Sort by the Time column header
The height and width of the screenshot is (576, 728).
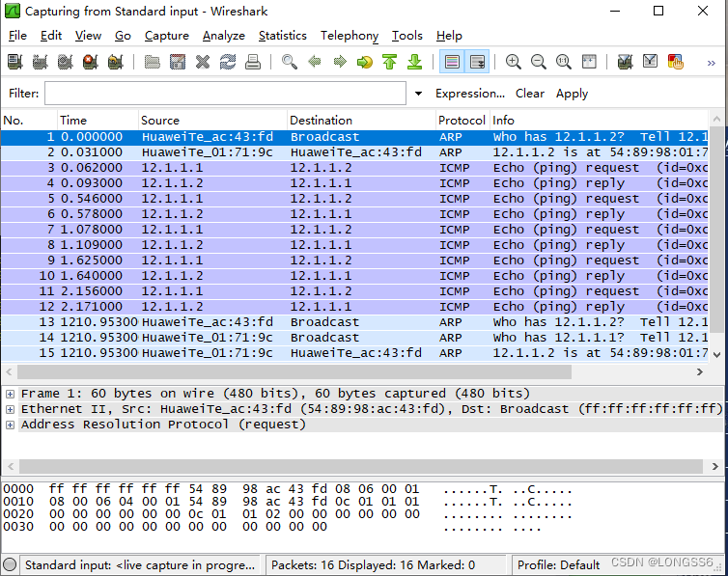pyautogui.click(x=98, y=121)
